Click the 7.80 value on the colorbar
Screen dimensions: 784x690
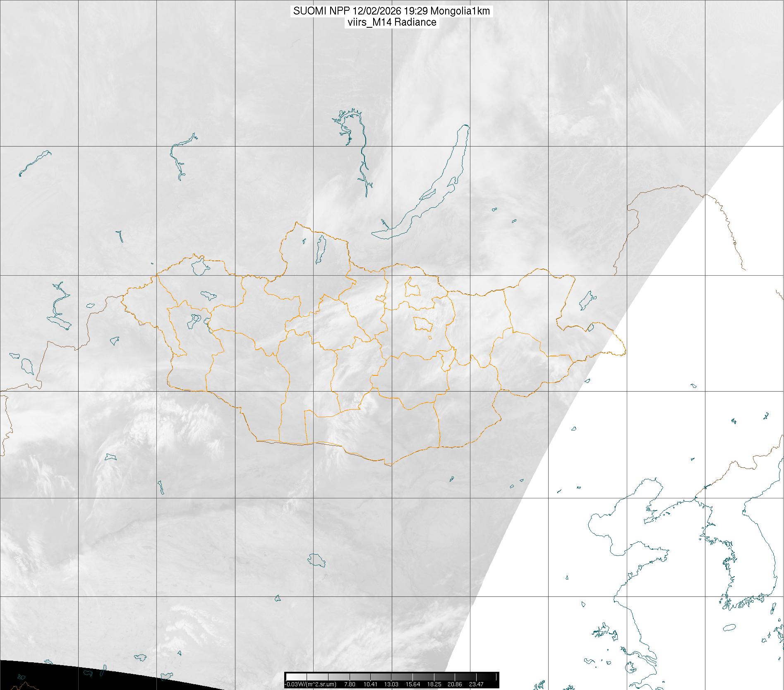(x=350, y=684)
